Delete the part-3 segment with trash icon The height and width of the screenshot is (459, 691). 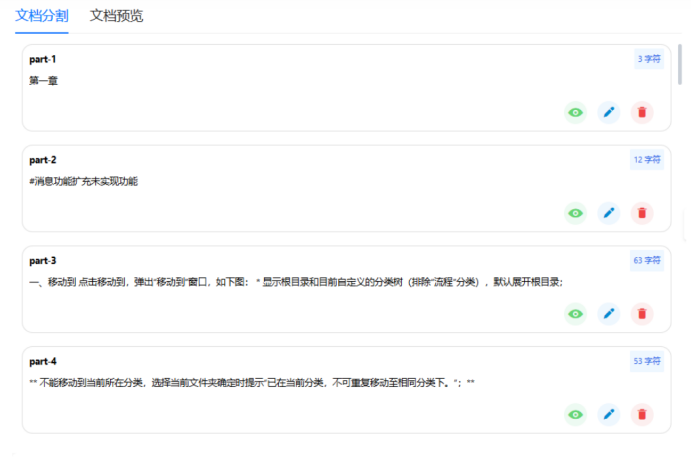[642, 314]
